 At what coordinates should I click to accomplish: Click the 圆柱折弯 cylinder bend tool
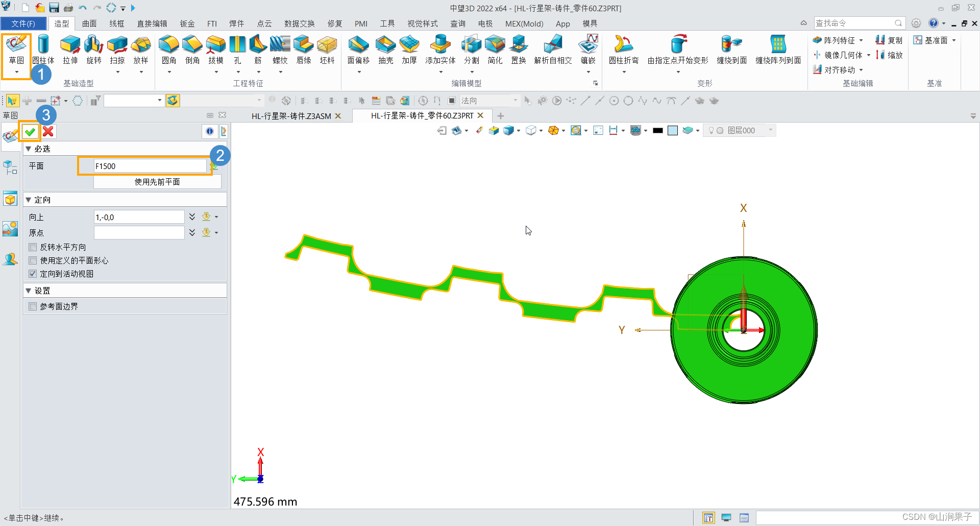pyautogui.click(x=624, y=50)
